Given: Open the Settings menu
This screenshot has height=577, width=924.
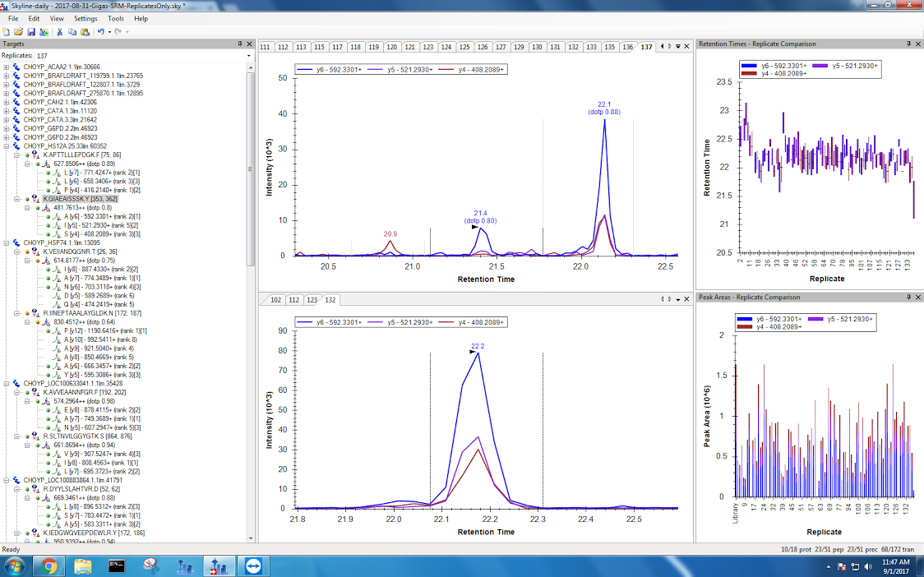Looking at the screenshot, I should coord(85,18).
